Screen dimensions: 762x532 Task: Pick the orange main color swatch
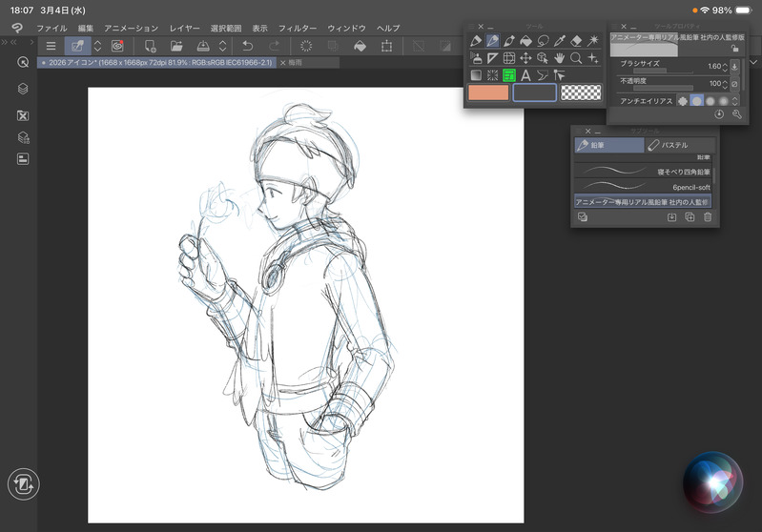tap(488, 92)
